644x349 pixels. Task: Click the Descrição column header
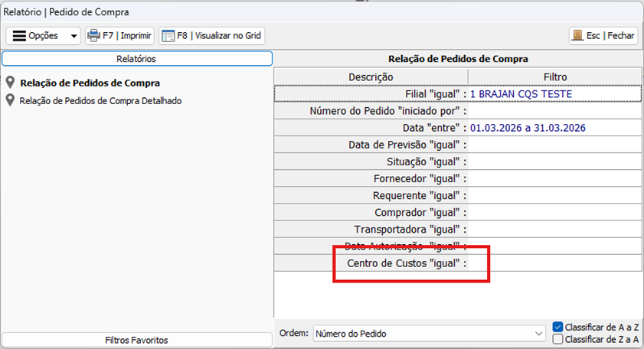[x=371, y=77]
